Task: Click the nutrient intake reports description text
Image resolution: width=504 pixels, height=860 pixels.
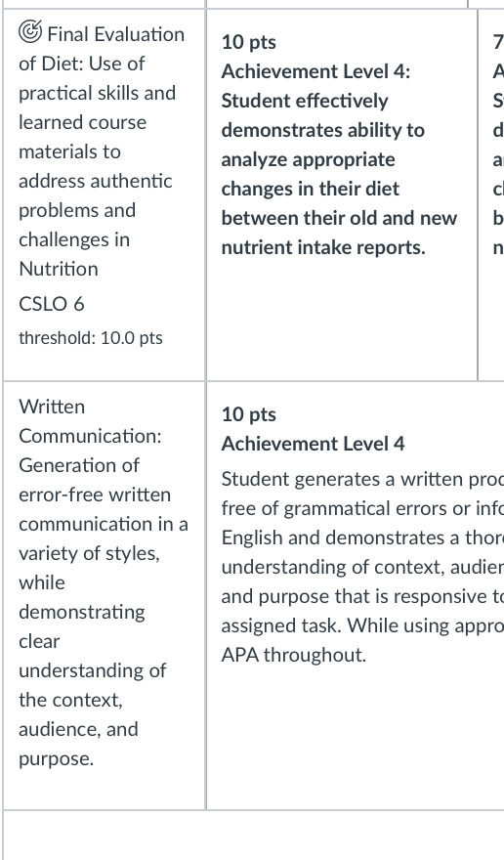Action: click(x=323, y=247)
